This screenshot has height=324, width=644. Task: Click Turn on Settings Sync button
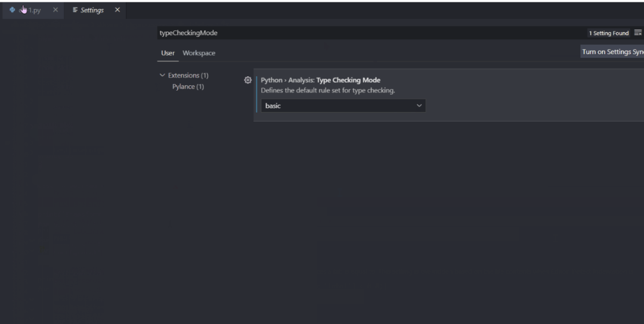coord(612,52)
